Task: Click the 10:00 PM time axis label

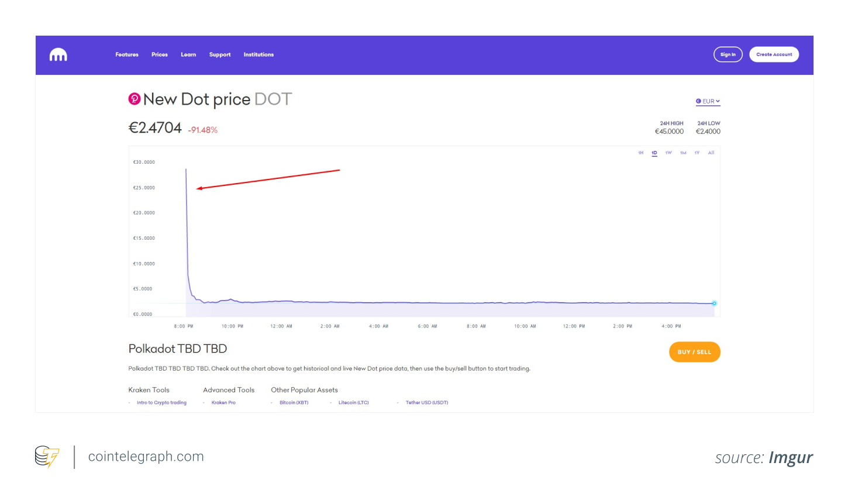Action: click(232, 326)
